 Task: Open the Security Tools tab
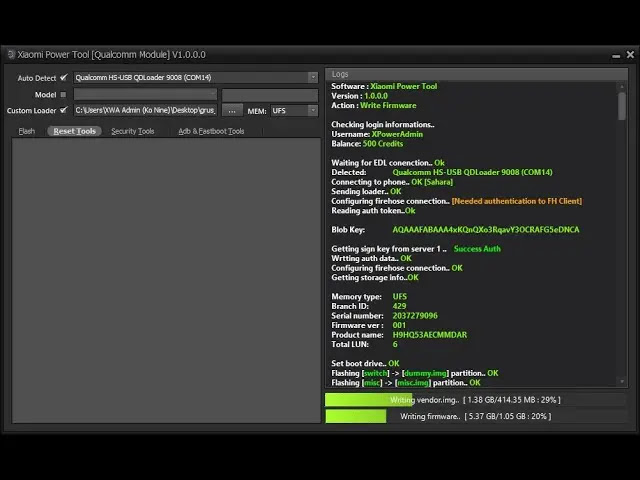coord(133,131)
